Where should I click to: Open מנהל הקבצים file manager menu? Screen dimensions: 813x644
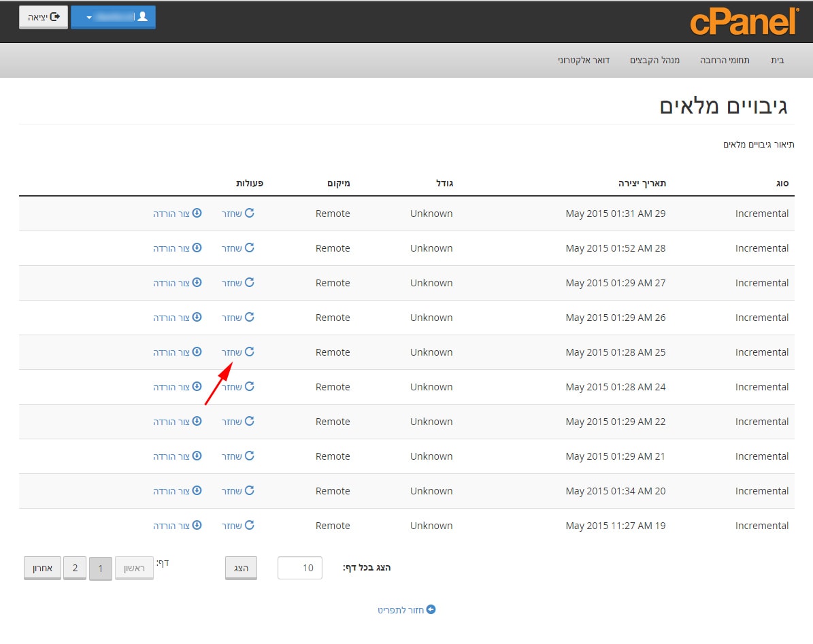click(654, 60)
